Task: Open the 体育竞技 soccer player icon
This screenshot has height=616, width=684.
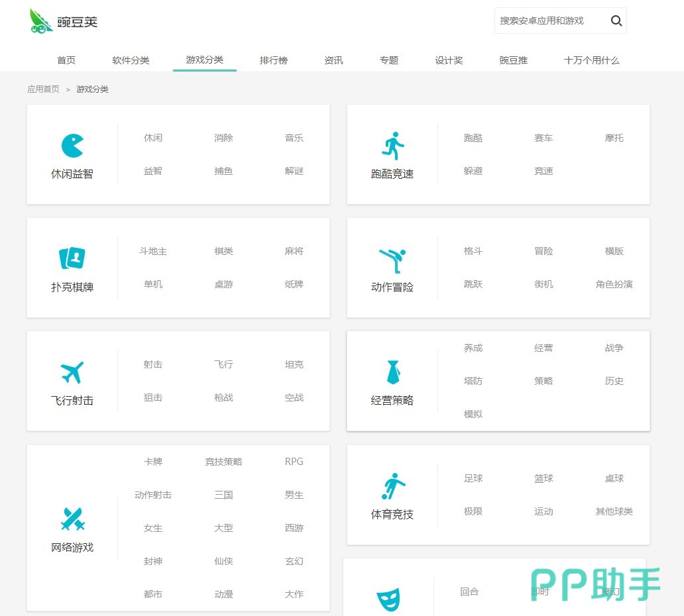Action: pyautogui.click(x=393, y=486)
